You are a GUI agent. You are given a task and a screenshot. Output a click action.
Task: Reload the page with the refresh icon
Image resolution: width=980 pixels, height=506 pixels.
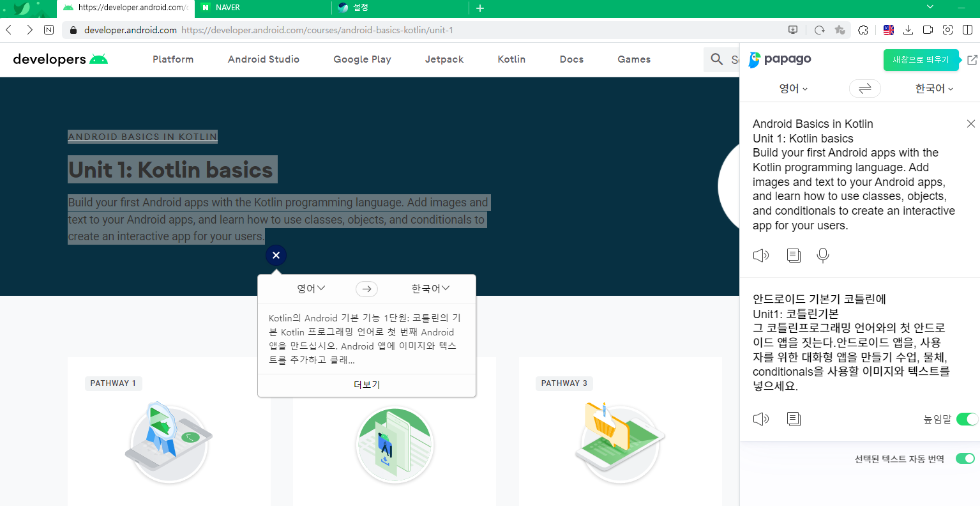pyautogui.click(x=820, y=30)
